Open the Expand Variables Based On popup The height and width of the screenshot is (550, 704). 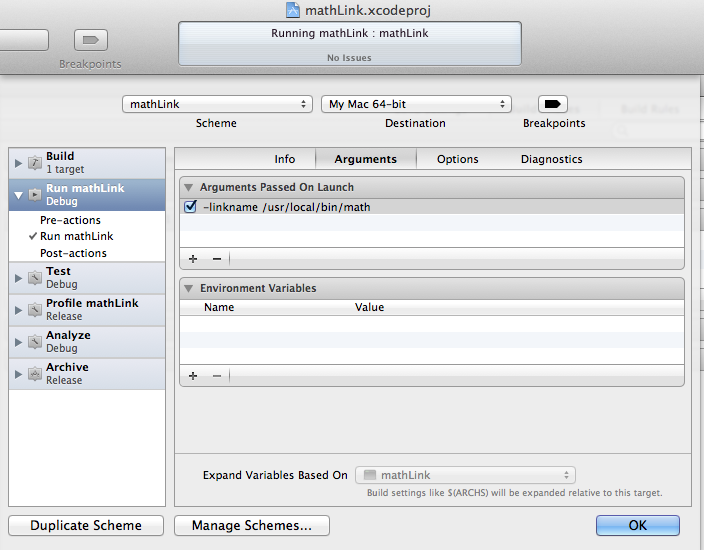click(x=465, y=475)
